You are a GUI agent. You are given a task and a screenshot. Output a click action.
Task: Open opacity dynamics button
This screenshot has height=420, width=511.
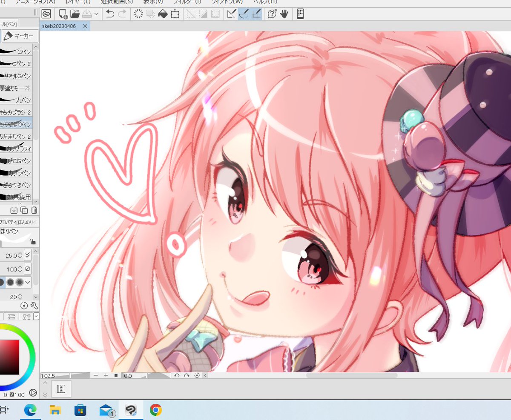[x=28, y=269]
